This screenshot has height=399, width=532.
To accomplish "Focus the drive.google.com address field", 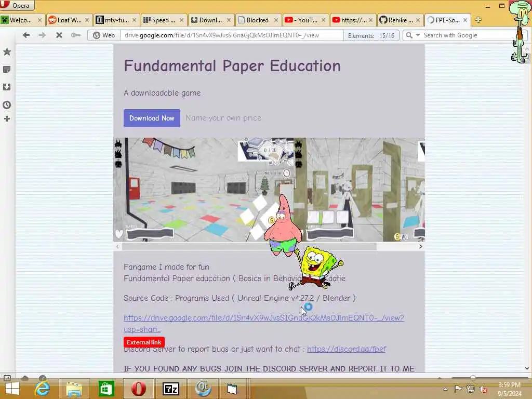I will tap(232, 35).
